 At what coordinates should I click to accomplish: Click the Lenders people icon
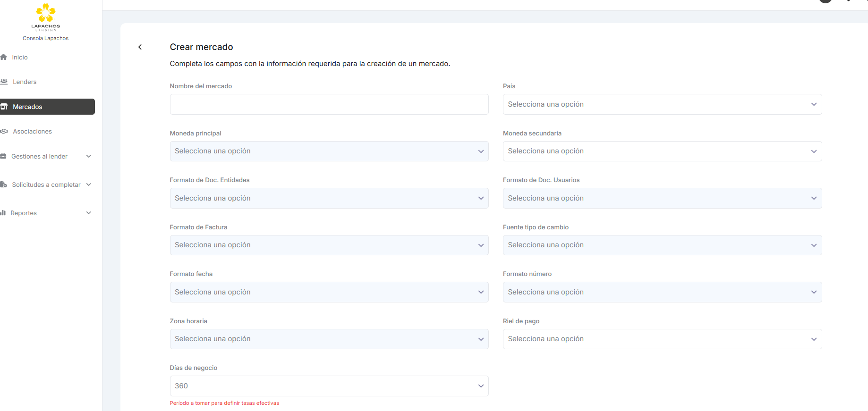(x=4, y=82)
